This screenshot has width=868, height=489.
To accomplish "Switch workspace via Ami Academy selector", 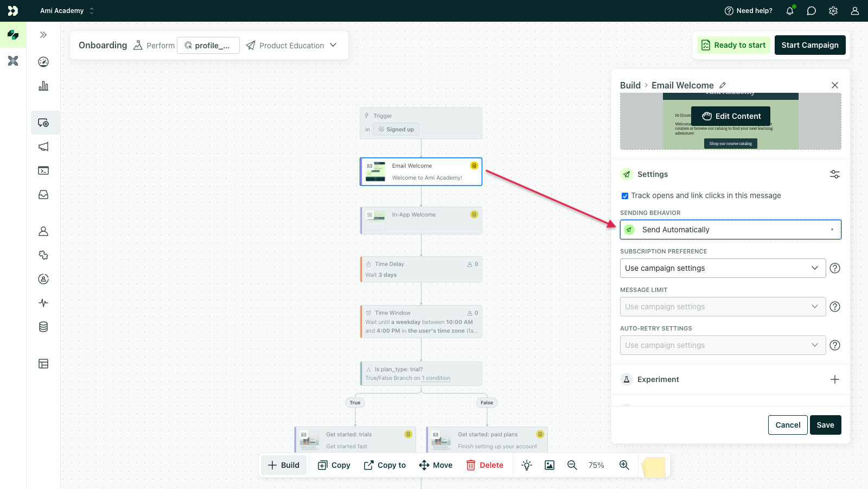I will point(67,11).
